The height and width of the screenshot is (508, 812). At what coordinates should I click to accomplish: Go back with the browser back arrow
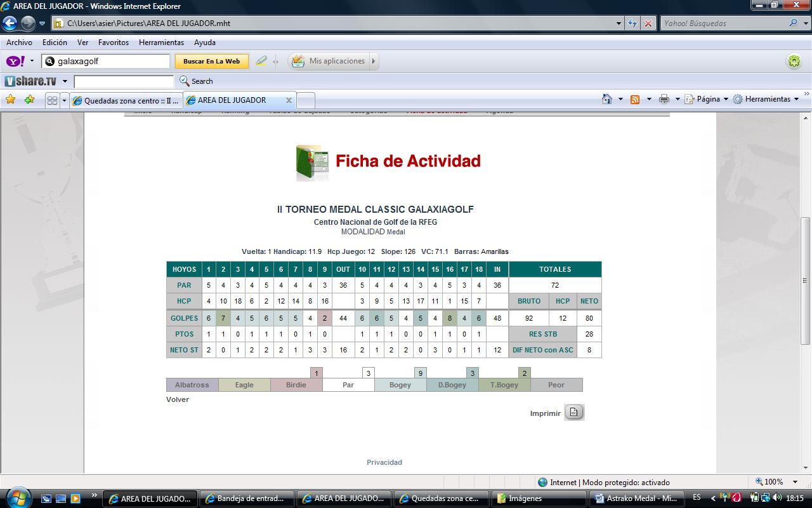coord(10,23)
